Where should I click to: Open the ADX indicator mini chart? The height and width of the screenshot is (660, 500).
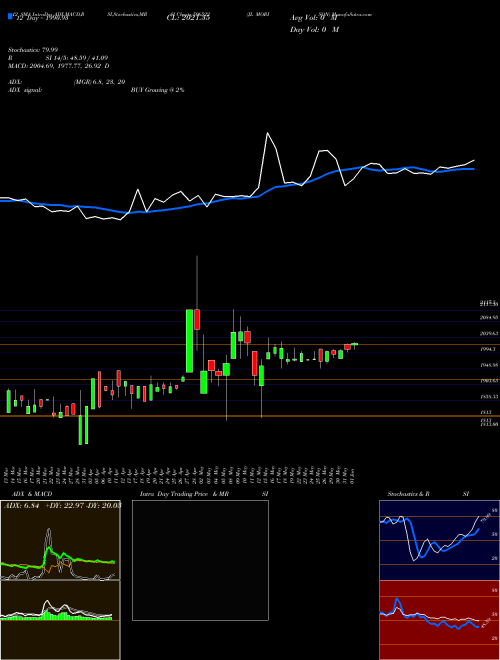(x=60, y=540)
